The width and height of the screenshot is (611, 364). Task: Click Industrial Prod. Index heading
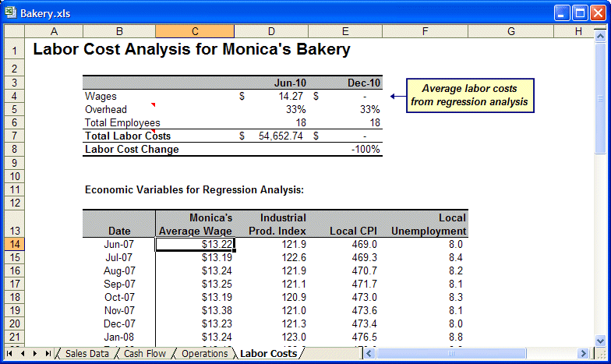(x=277, y=224)
